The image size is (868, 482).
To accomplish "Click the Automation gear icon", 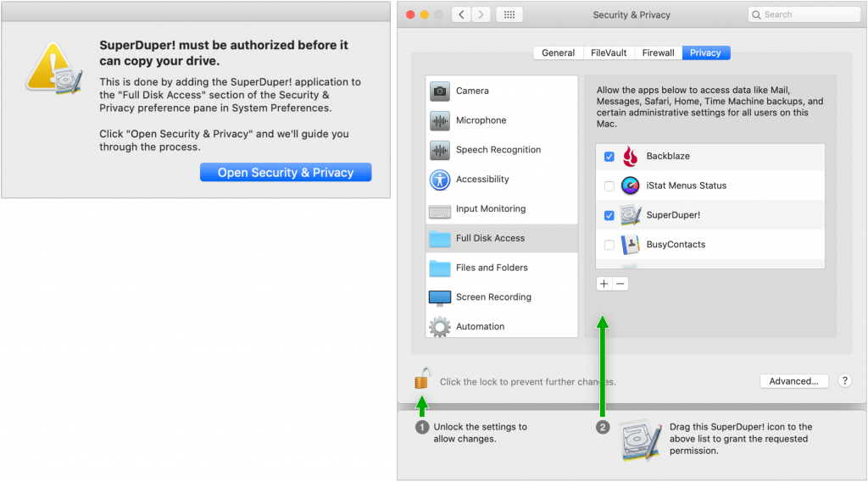I will [x=440, y=327].
